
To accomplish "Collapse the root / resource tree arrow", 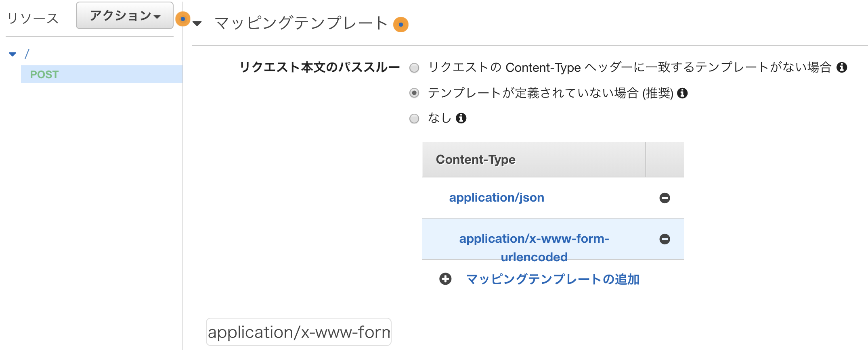I will 13,54.
